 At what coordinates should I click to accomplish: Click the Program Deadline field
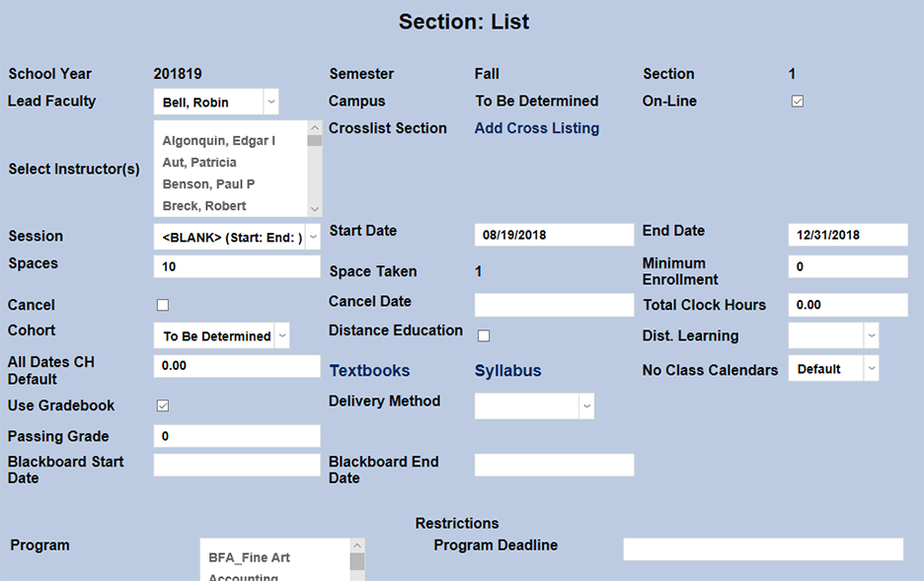(763, 548)
